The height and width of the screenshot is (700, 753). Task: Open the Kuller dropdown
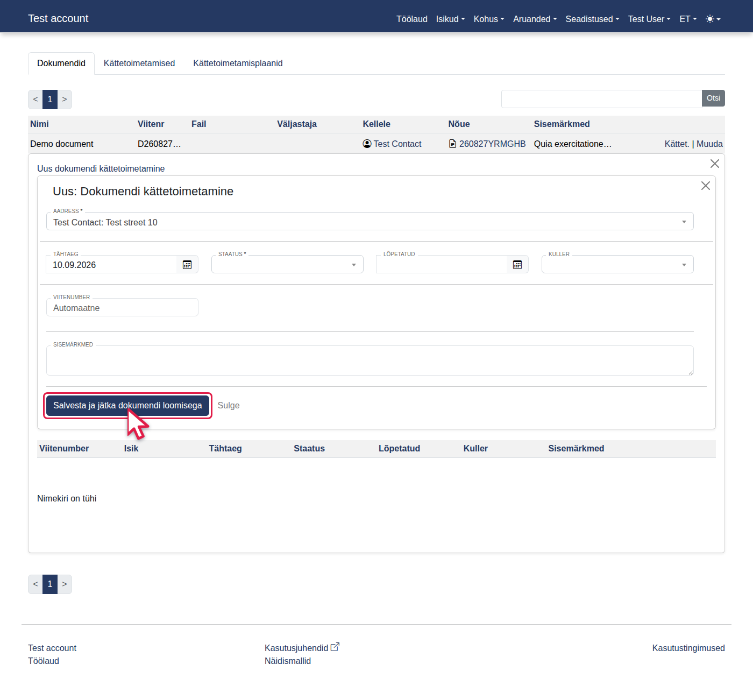(617, 264)
